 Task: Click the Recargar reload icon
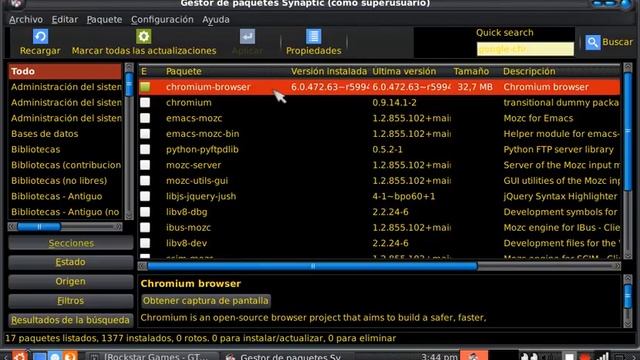(x=40, y=36)
